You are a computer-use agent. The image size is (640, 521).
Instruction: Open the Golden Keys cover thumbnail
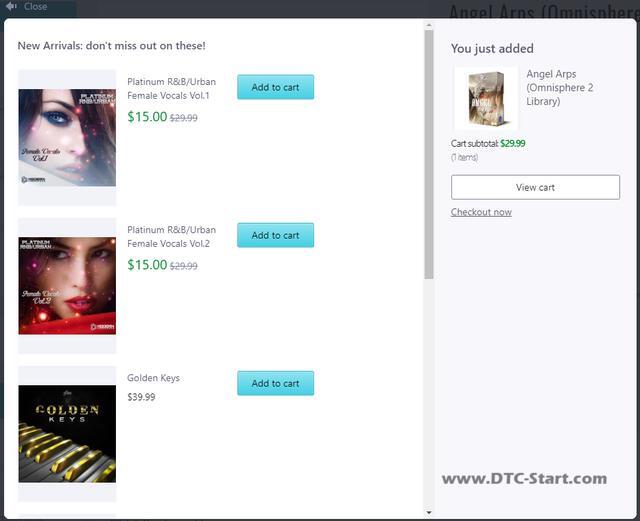[67, 434]
